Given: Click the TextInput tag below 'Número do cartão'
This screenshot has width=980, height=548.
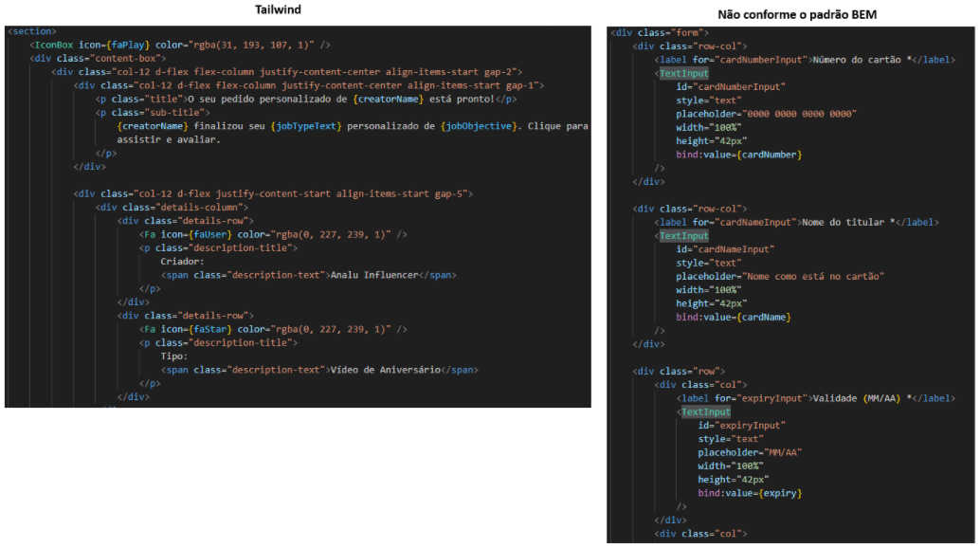Looking at the screenshot, I should pyautogui.click(x=682, y=73).
